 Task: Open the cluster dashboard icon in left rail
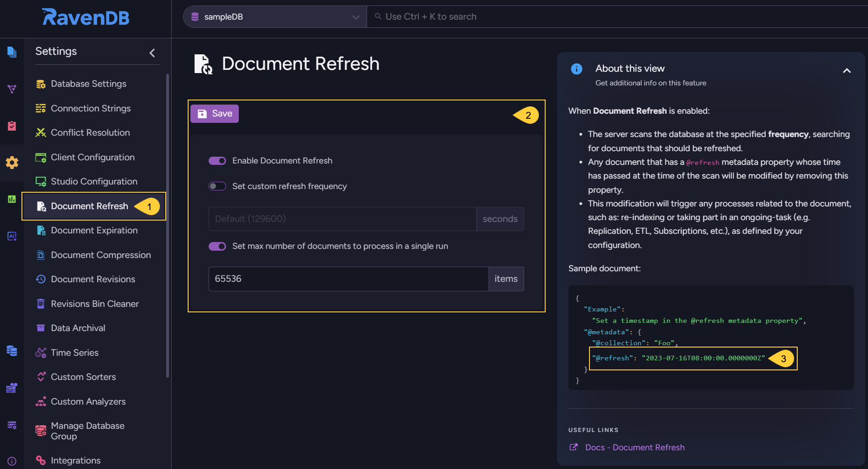12,388
